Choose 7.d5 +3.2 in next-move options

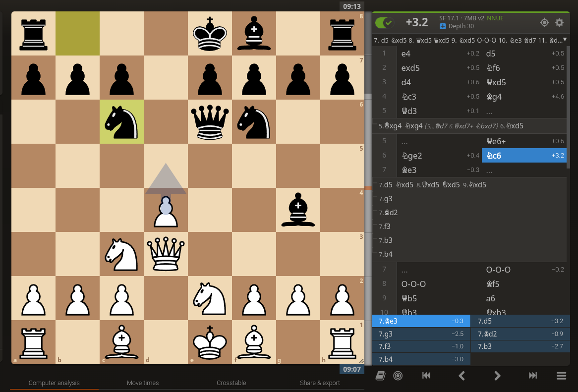point(520,321)
